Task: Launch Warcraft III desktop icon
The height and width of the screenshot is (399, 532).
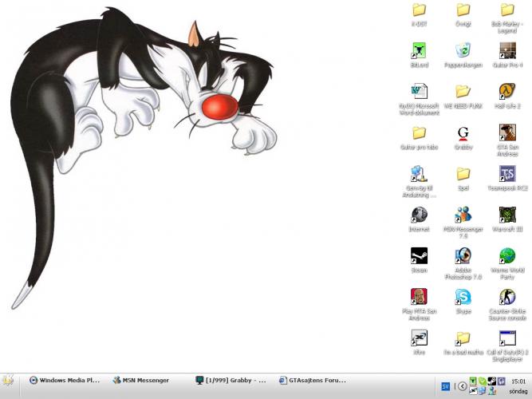Action: (x=507, y=215)
